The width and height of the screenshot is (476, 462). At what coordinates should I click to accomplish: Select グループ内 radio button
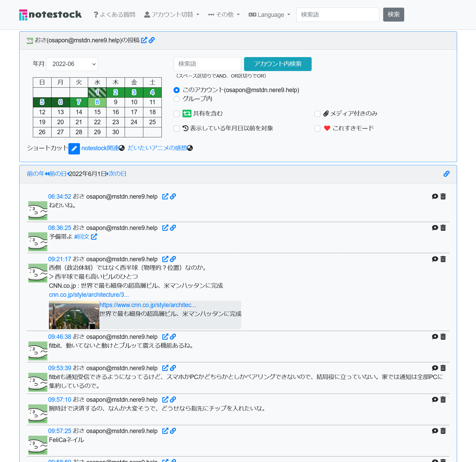(177, 99)
